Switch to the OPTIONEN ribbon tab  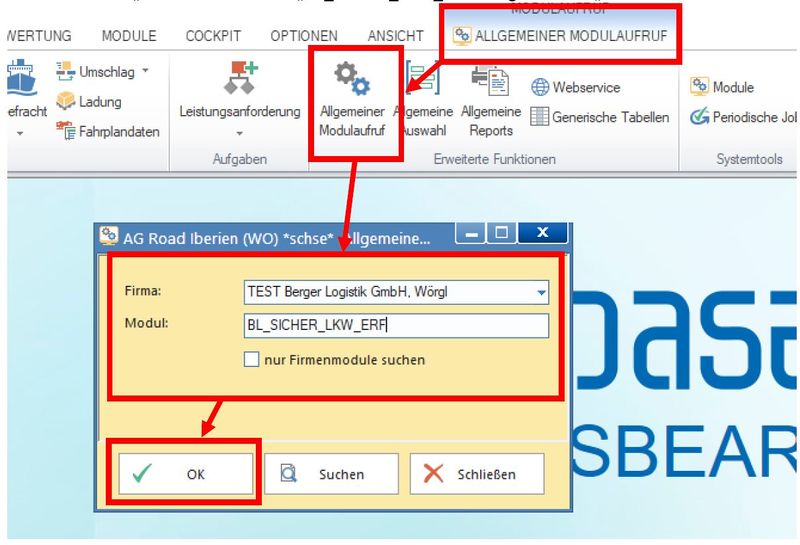click(304, 36)
